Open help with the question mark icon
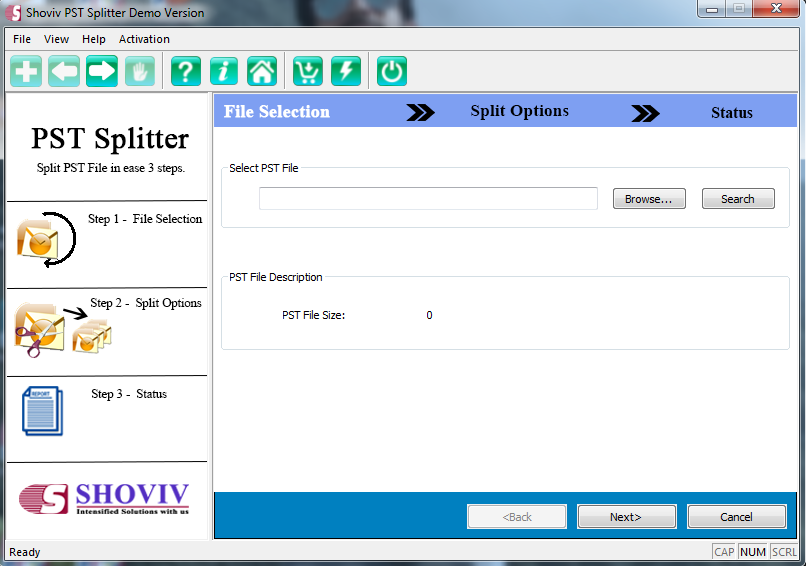The width and height of the screenshot is (806, 566). tap(186, 72)
